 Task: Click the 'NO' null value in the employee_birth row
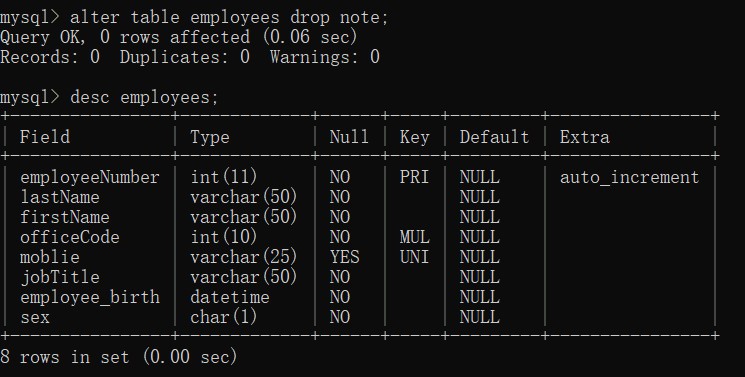[x=340, y=297]
